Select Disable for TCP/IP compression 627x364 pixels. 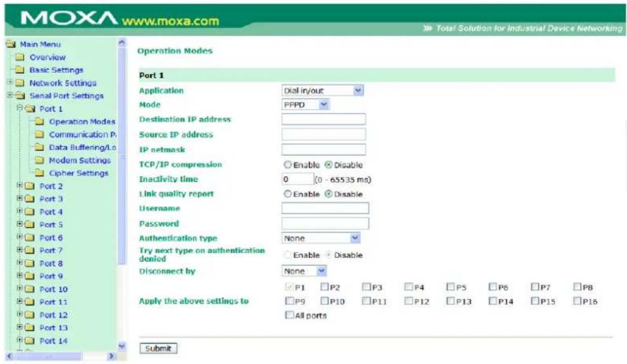(x=328, y=164)
